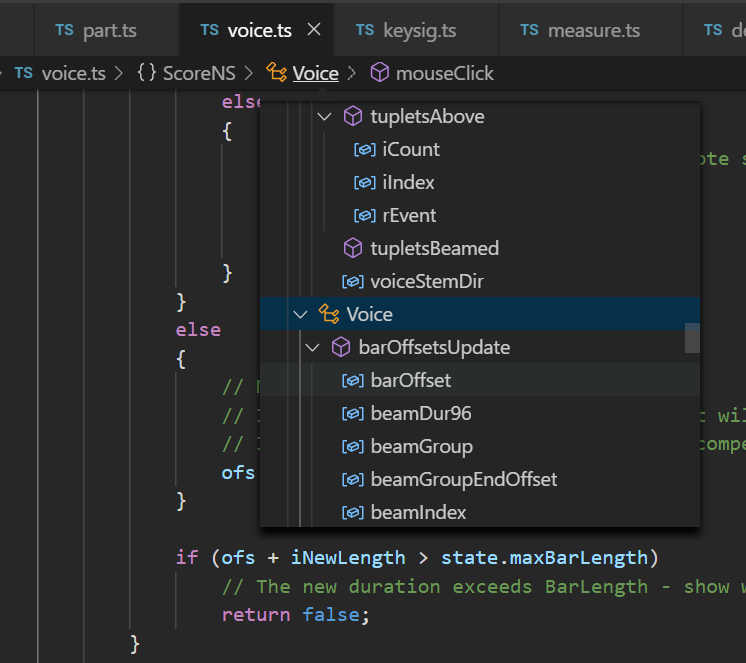The image size is (746, 663).
Task: Click the variable icon beside iCount
Action: click(364, 150)
